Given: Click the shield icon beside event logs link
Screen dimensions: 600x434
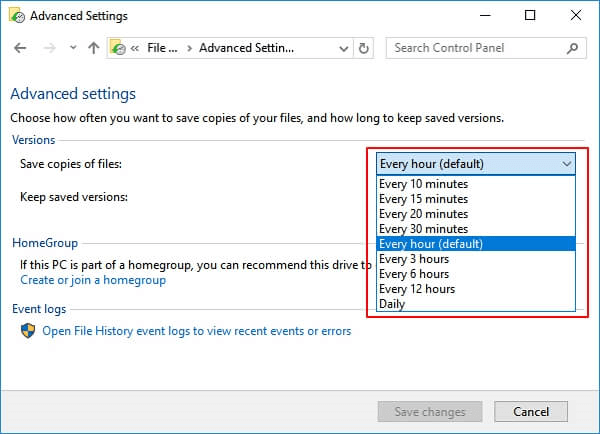Looking at the screenshot, I should click(28, 331).
